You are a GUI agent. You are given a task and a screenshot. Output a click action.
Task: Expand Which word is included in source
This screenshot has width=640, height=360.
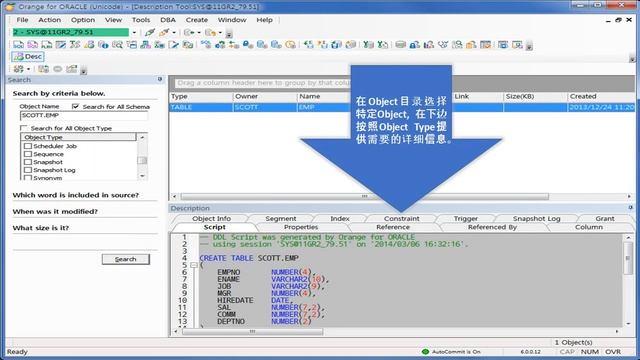tap(76, 195)
